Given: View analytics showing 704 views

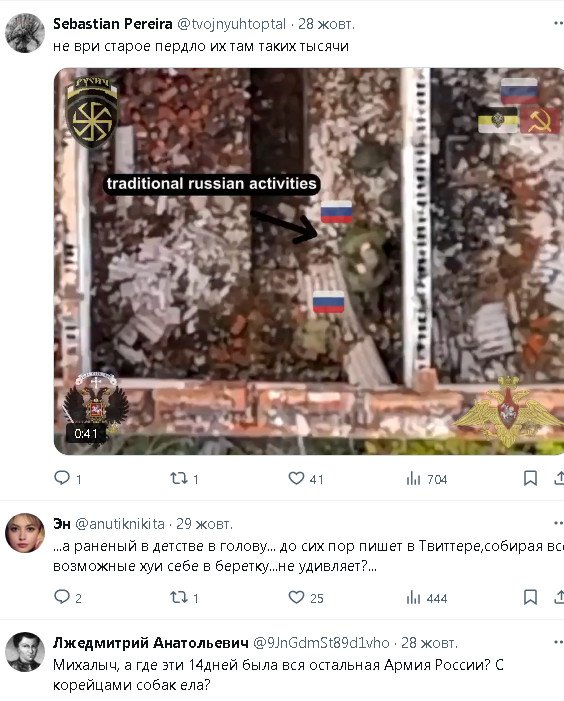Looking at the screenshot, I should (413, 479).
